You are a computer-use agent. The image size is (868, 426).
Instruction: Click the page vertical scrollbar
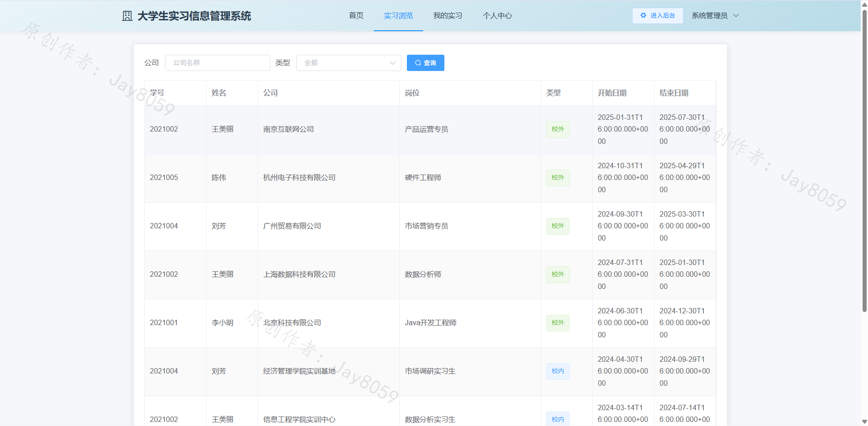(x=864, y=161)
